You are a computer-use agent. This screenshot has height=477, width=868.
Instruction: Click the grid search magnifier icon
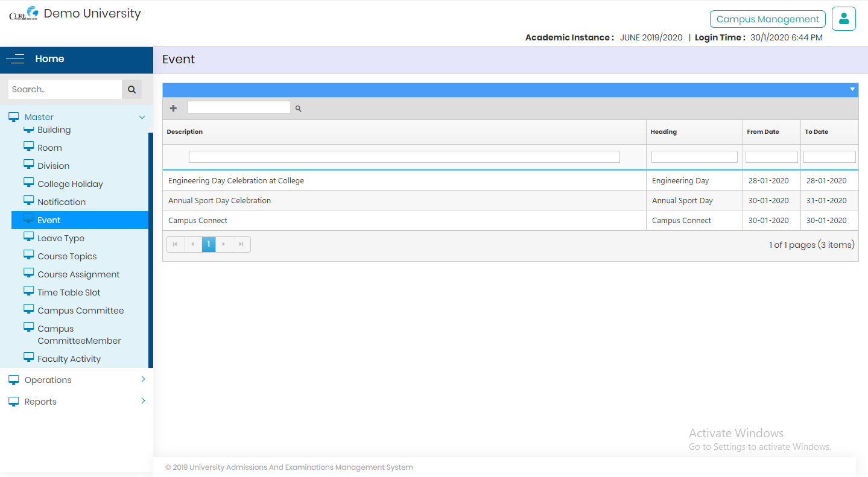coord(298,109)
